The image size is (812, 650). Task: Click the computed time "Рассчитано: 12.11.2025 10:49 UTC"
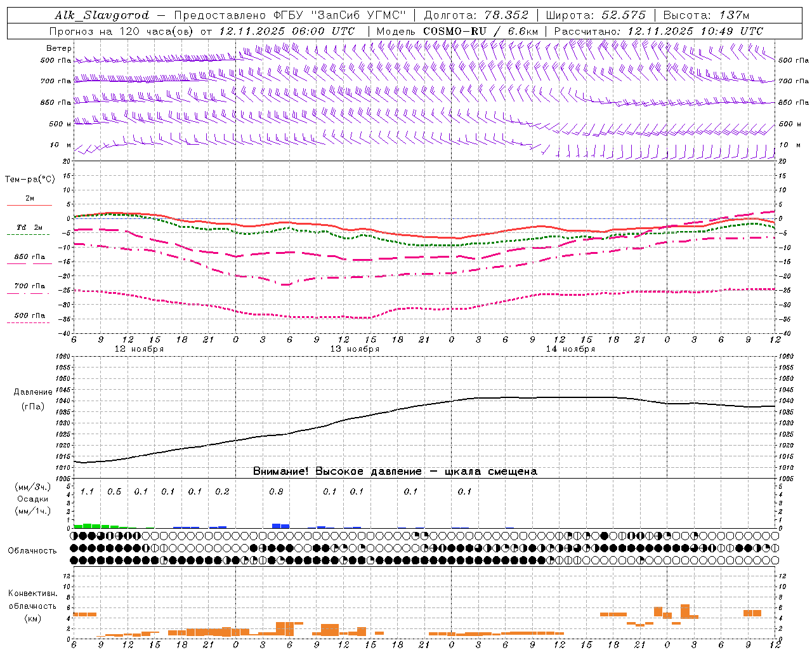[658, 31]
